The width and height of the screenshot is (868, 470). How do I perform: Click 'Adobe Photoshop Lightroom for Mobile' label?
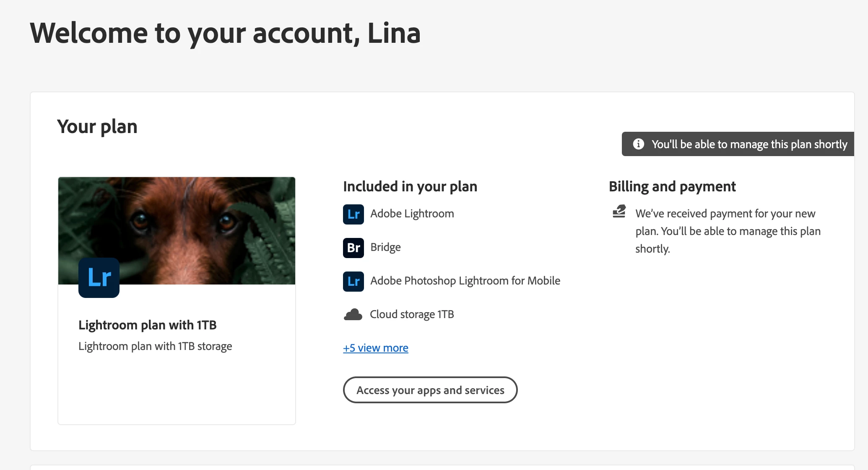coord(465,281)
